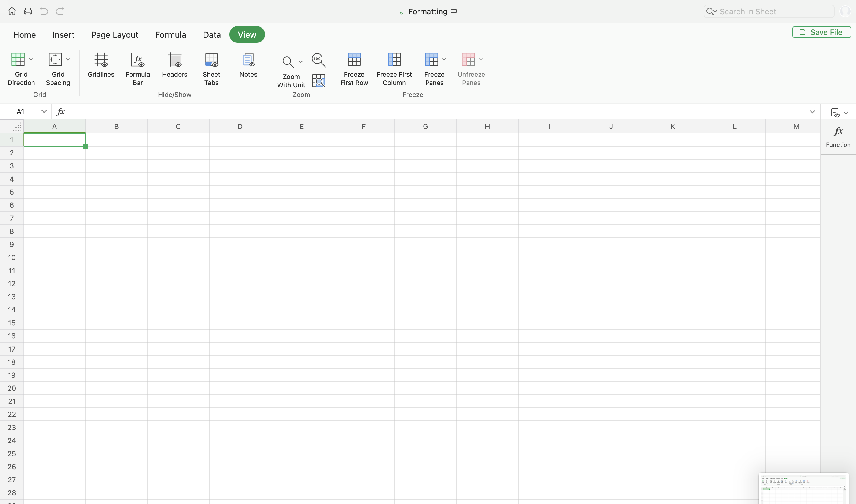Open the Grid Direction dropdown arrow

tap(31, 59)
